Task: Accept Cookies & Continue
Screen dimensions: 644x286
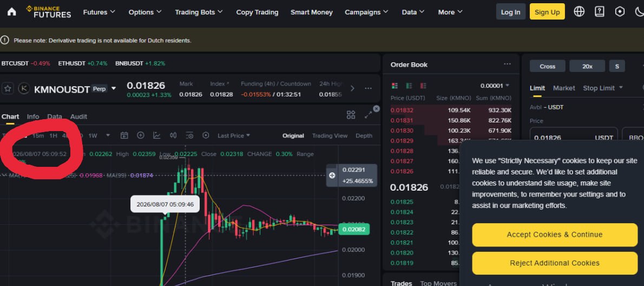Action: point(555,235)
